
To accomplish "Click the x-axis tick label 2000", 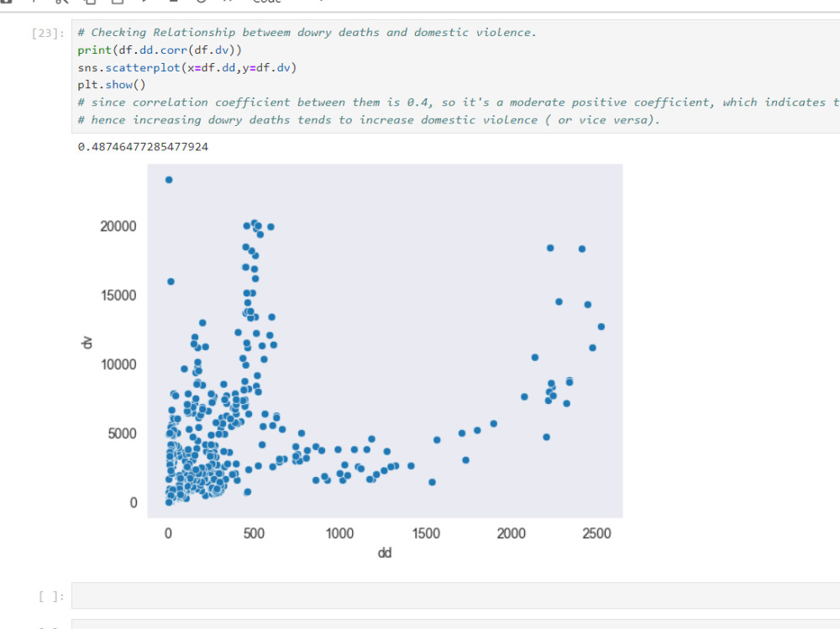I will (511, 533).
